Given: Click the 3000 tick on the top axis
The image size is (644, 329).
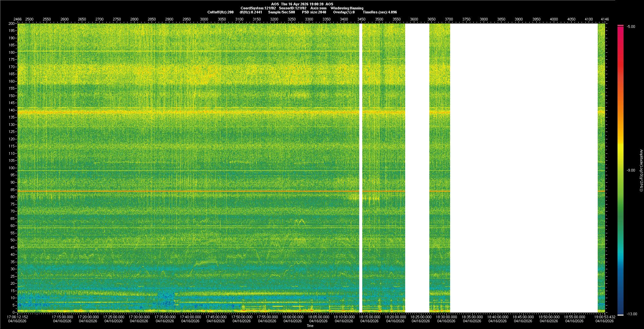Looking at the screenshot, I should [204, 19].
